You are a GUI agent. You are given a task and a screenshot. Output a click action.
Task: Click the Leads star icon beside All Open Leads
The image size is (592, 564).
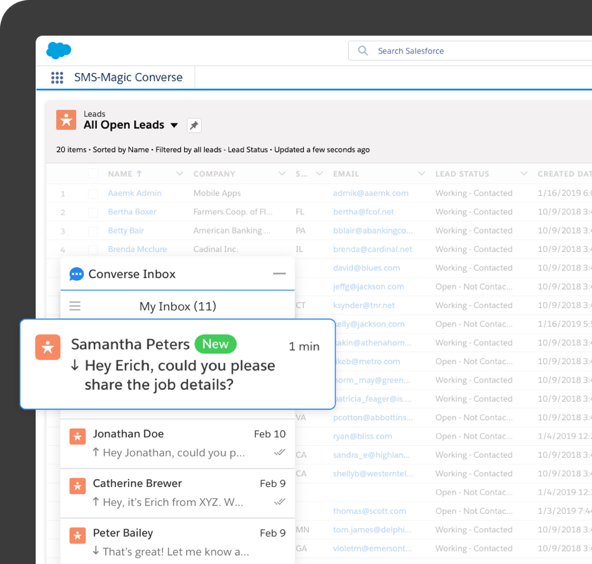click(66, 120)
